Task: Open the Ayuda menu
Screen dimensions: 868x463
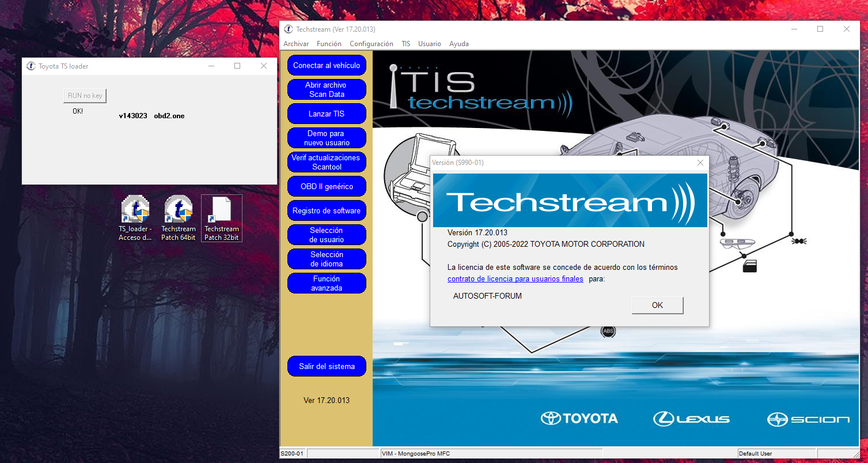Action: 459,44
